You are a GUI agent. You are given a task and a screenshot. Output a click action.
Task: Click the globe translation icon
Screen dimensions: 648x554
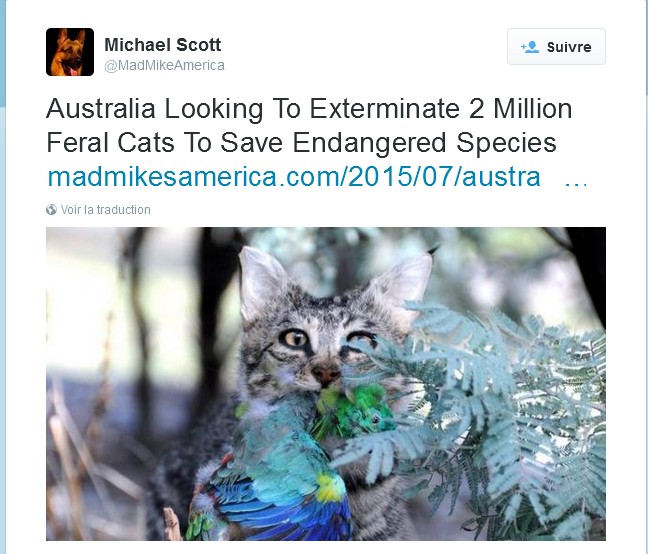[51, 210]
